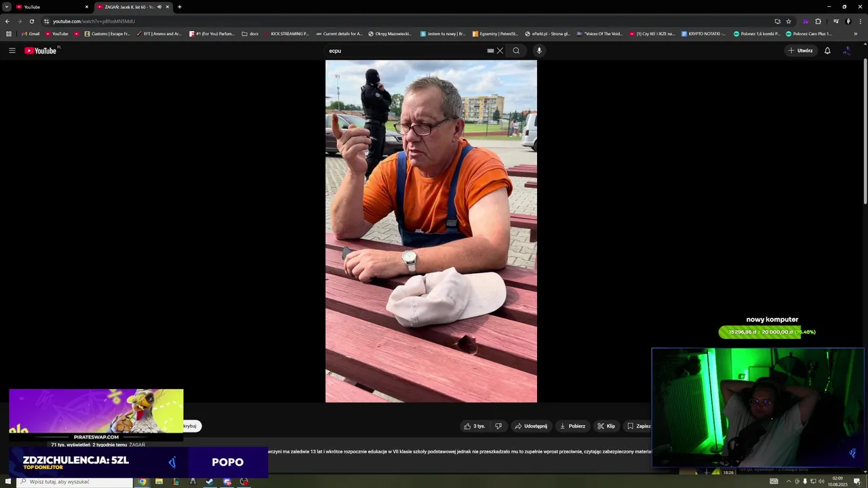The image size is (868, 488).
Task: Show more bookmarks chevron
Action: [x=855, y=34]
